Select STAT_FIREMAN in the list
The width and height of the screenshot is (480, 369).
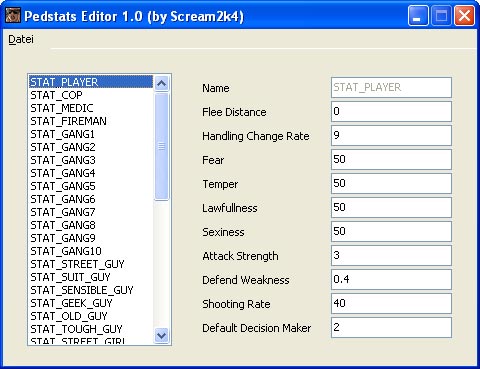click(x=91, y=121)
